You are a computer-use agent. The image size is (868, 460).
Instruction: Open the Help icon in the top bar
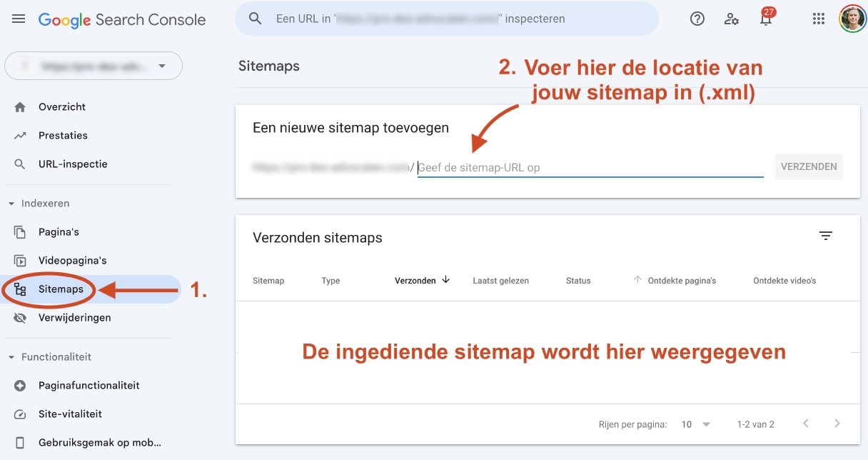point(697,19)
